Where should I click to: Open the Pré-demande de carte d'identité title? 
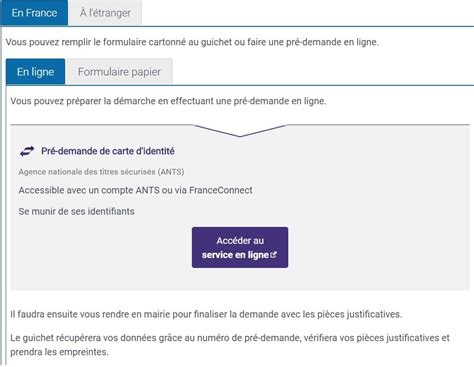(108, 151)
